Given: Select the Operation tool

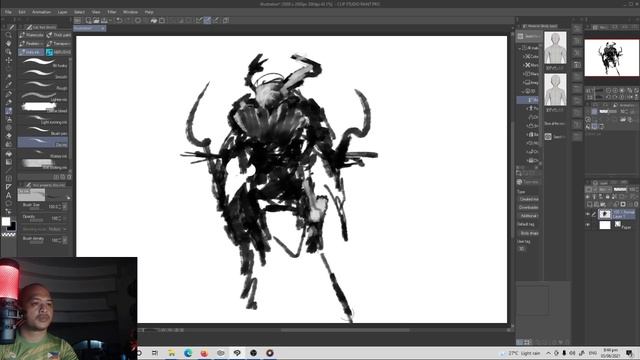Looking at the screenshot, I should pyautogui.click(x=9, y=52).
